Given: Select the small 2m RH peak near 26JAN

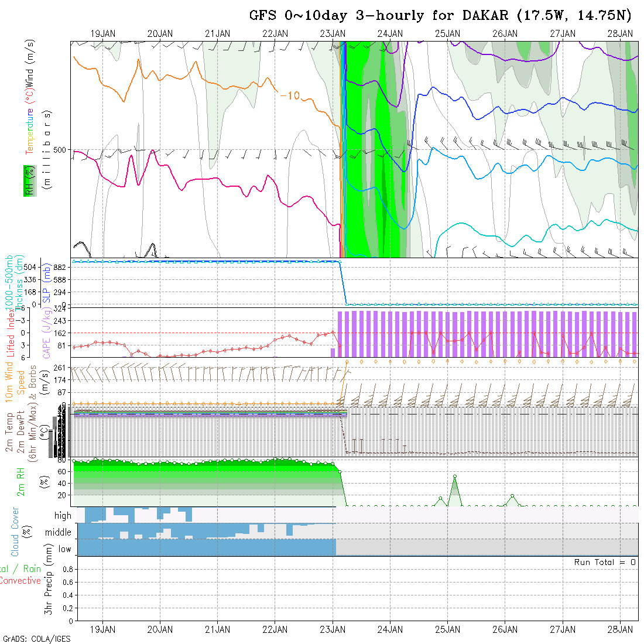Looking at the screenshot, I should click(x=512, y=495).
